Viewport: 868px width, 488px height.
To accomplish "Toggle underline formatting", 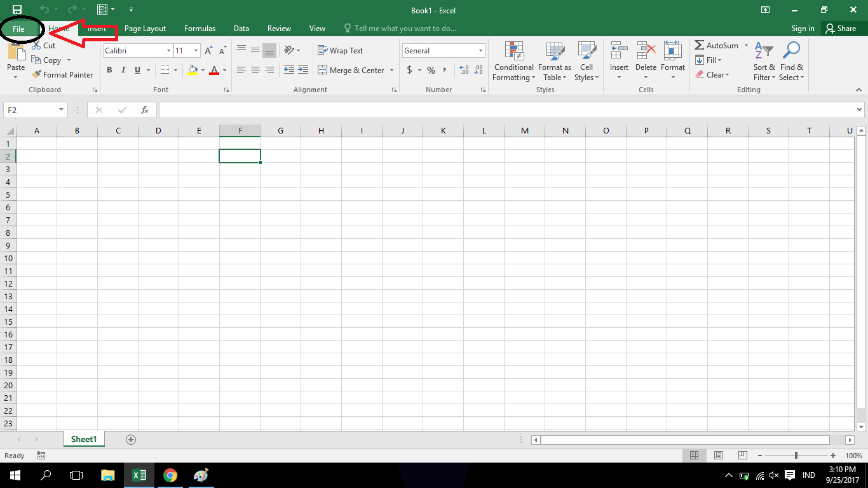I will [x=137, y=70].
